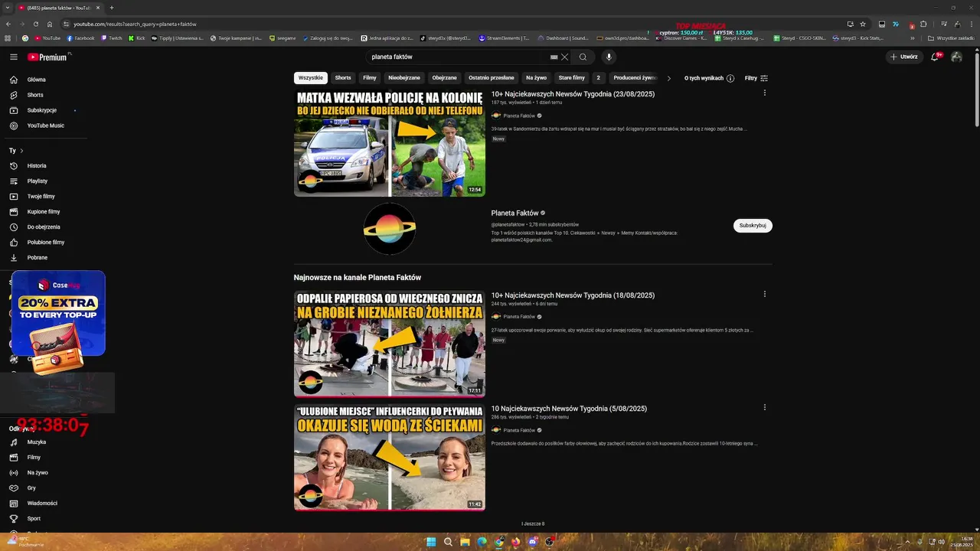This screenshot has height=551, width=980.
Task: Open video title 10+ Najciekawszych Newsów (23/08/2025)
Action: (x=573, y=94)
